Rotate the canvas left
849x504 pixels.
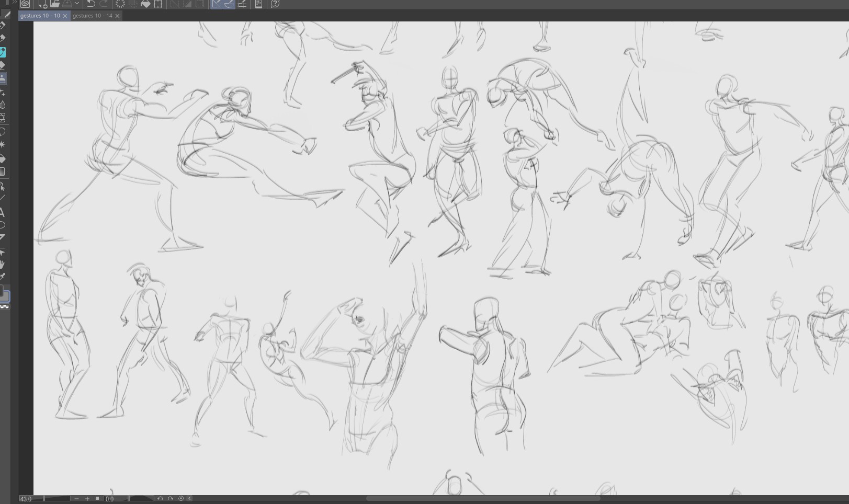[x=161, y=499]
